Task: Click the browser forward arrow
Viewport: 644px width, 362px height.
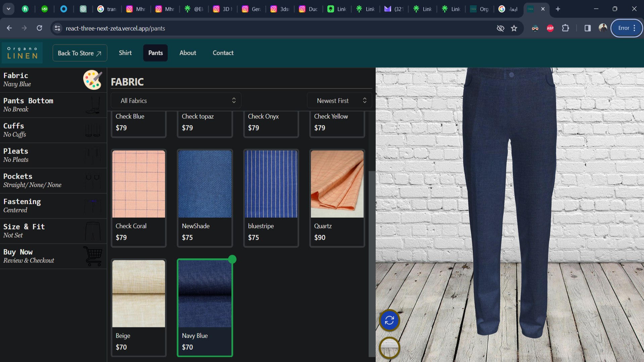Action: [24, 28]
